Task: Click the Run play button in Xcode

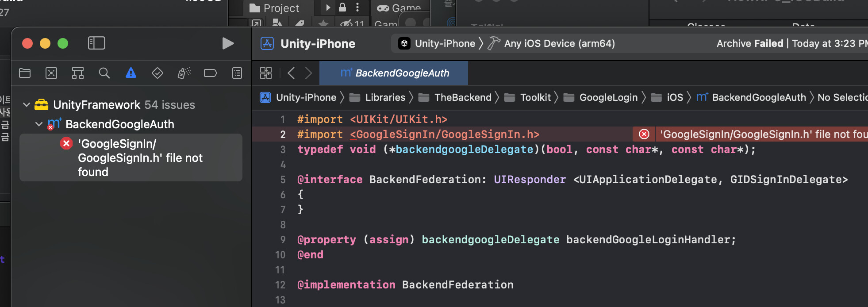Action: [228, 43]
